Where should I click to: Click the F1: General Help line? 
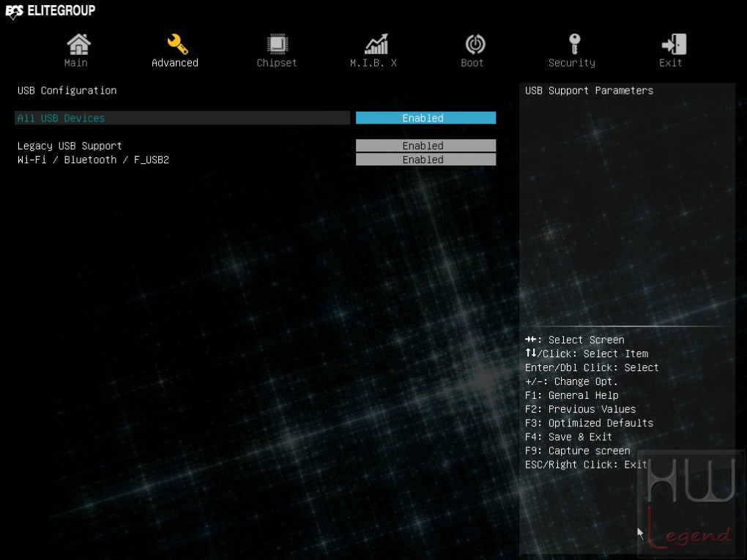click(572, 395)
